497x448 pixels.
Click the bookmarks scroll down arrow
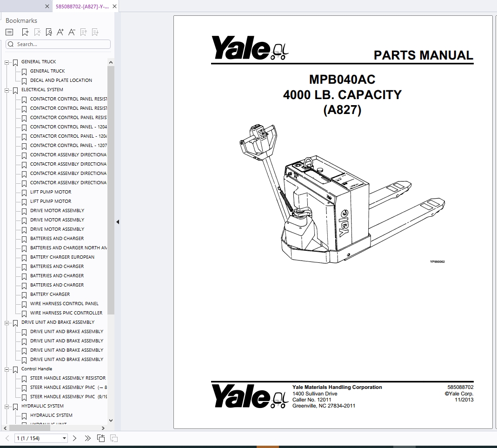111,421
